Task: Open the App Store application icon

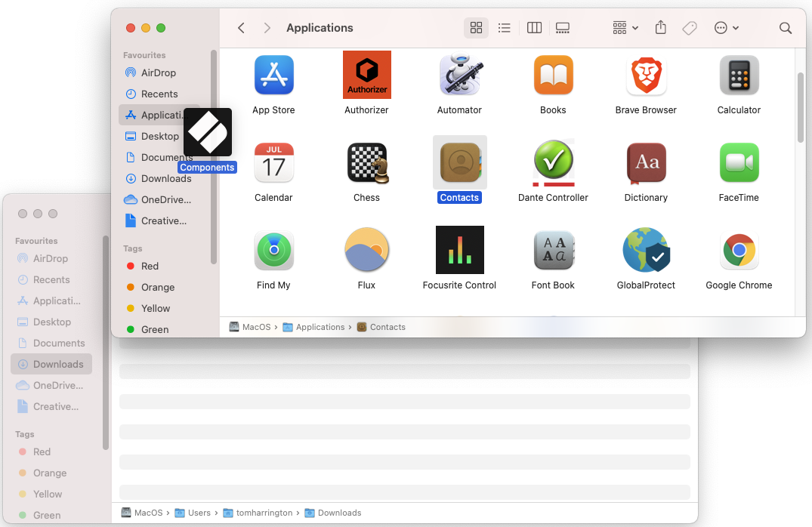Action: point(274,75)
